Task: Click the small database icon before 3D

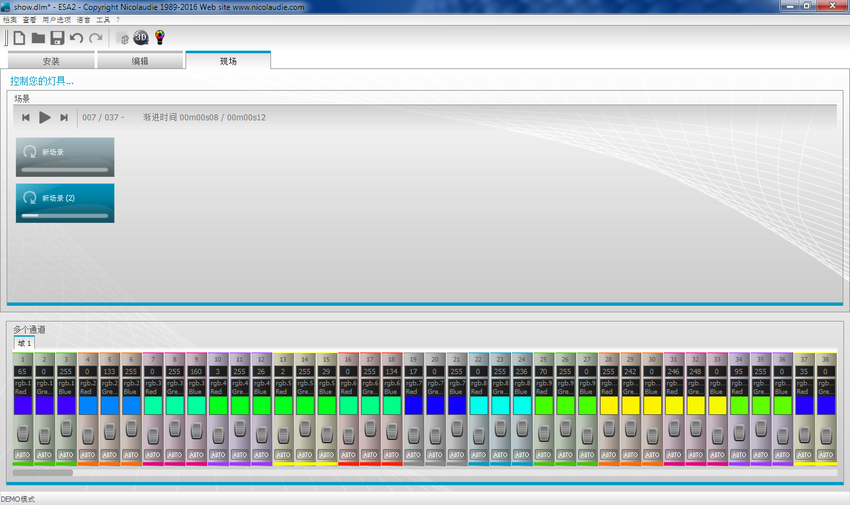Action: click(x=124, y=39)
